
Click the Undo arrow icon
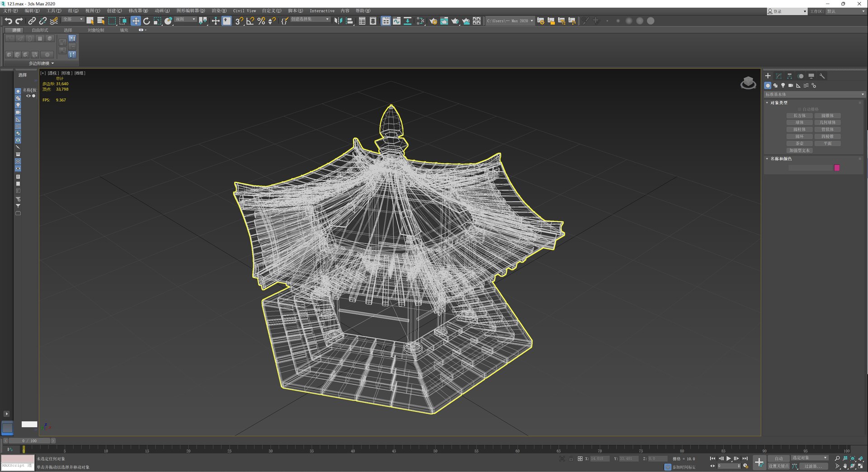pos(8,21)
